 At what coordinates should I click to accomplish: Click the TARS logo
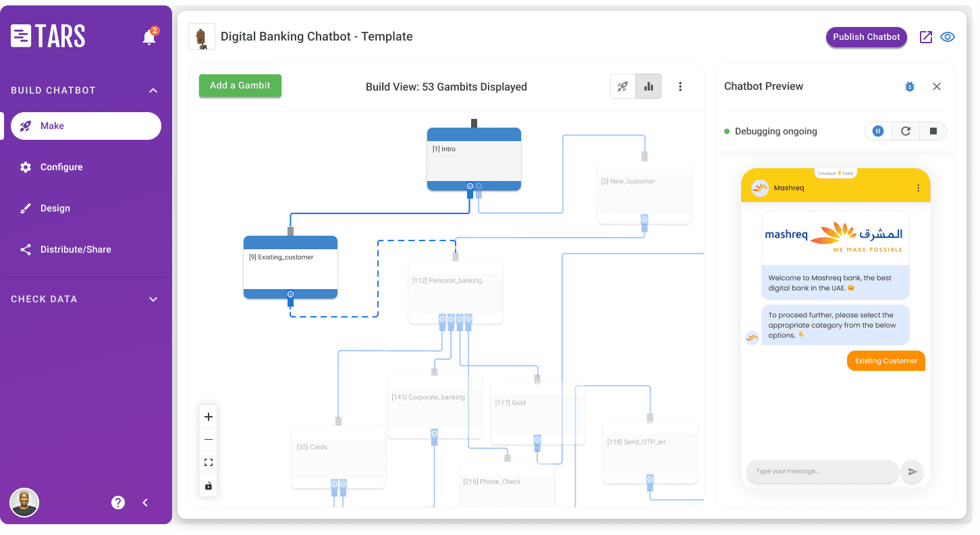pos(48,36)
